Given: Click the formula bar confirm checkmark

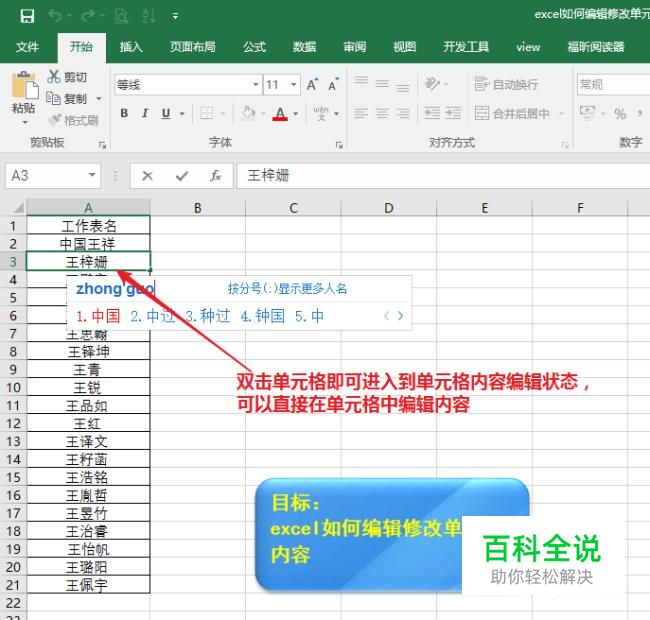Looking at the screenshot, I should pyautogui.click(x=182, y=176).
